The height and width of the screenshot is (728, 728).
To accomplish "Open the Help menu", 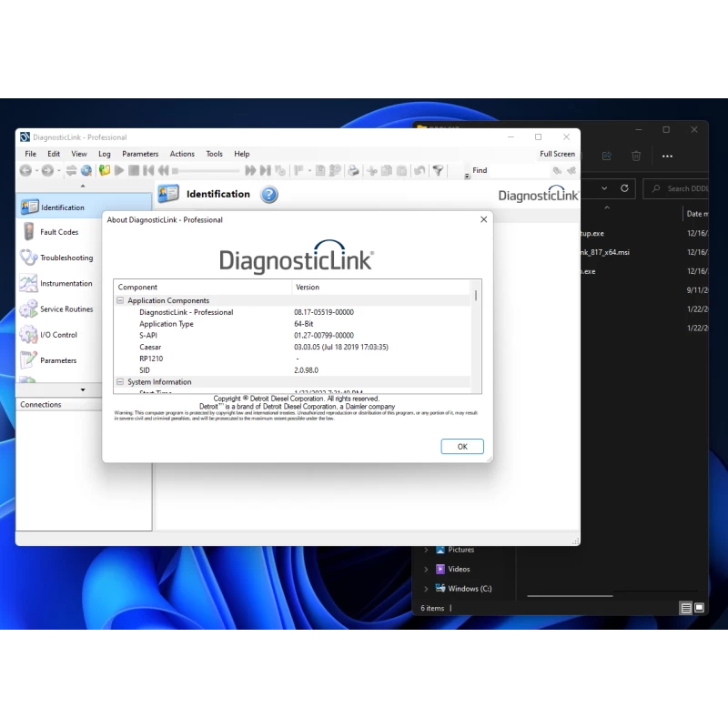I will (x=242, y=154).
